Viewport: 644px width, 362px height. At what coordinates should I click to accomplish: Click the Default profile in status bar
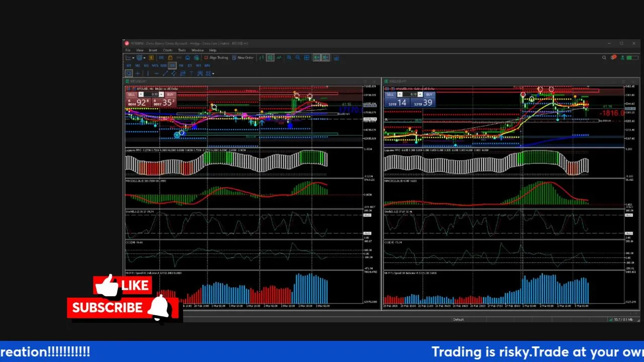pyautogui.click(x=458, y=320)
